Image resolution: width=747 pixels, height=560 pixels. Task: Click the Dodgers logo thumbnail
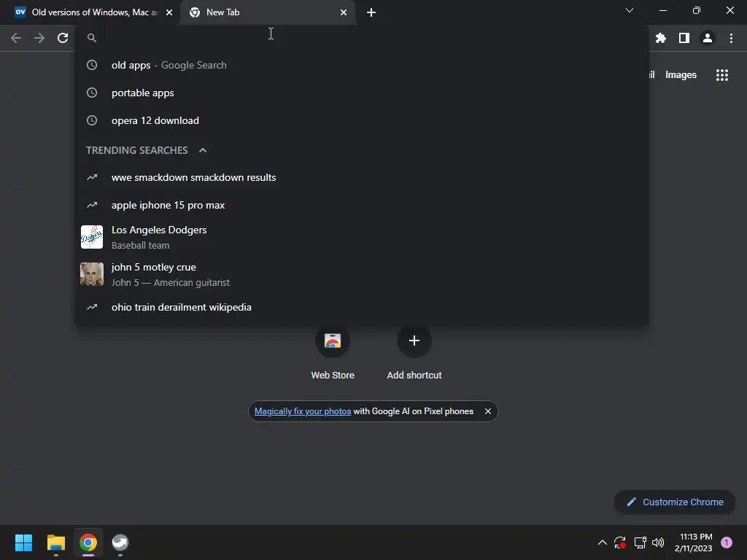coord(92,237)
